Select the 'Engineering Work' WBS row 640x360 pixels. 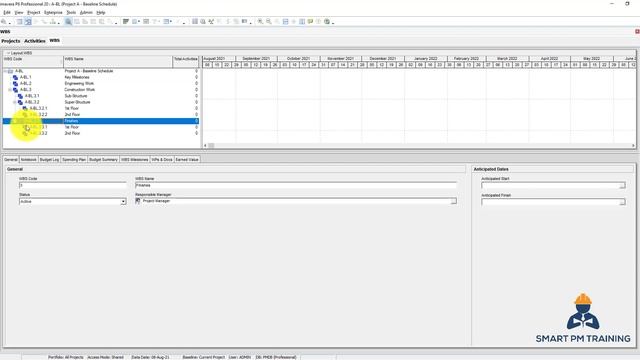tap(101, 83)
